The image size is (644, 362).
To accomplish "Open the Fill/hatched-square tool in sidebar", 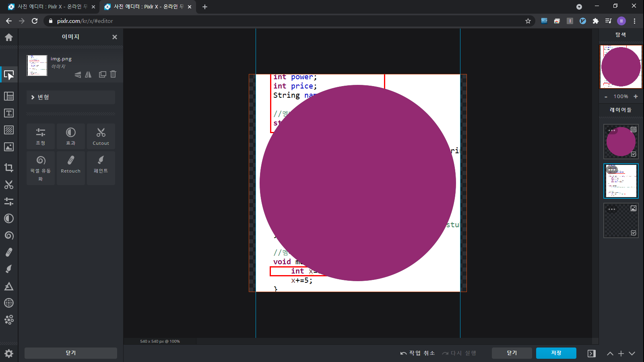I will (x=9, y=130).
